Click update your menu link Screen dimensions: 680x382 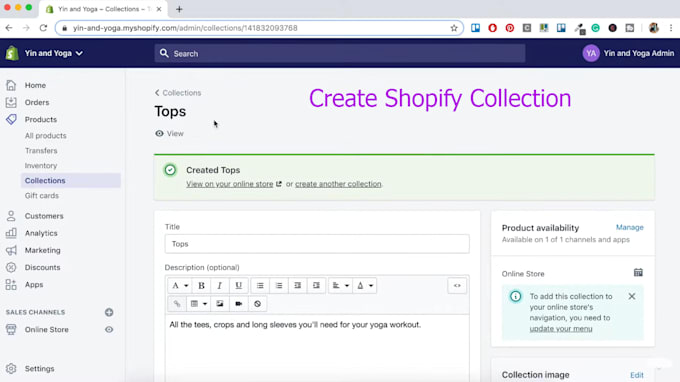tap(561, 329)
